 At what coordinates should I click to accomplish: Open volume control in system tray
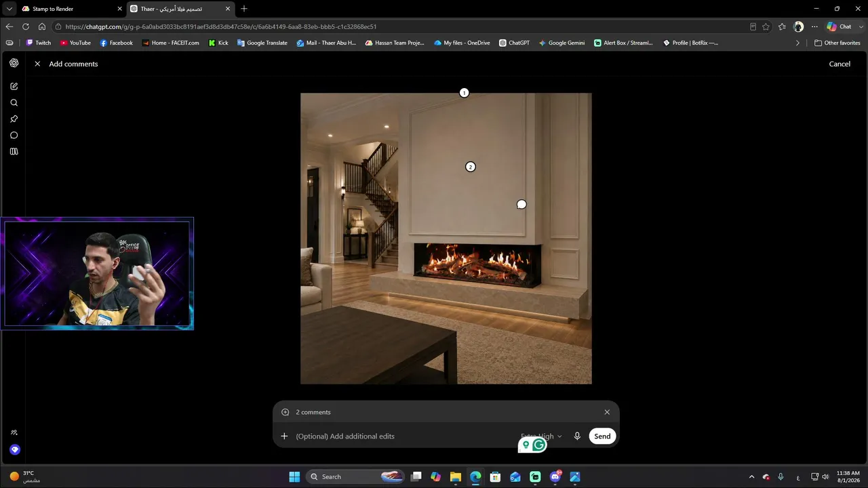point(825,476)
